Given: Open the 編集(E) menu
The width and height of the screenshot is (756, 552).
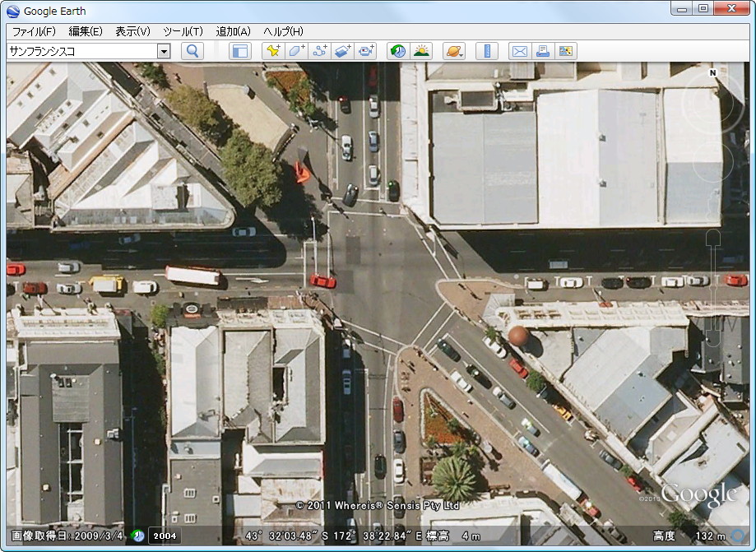Looking at the screenshot, I should coord(86,32).
